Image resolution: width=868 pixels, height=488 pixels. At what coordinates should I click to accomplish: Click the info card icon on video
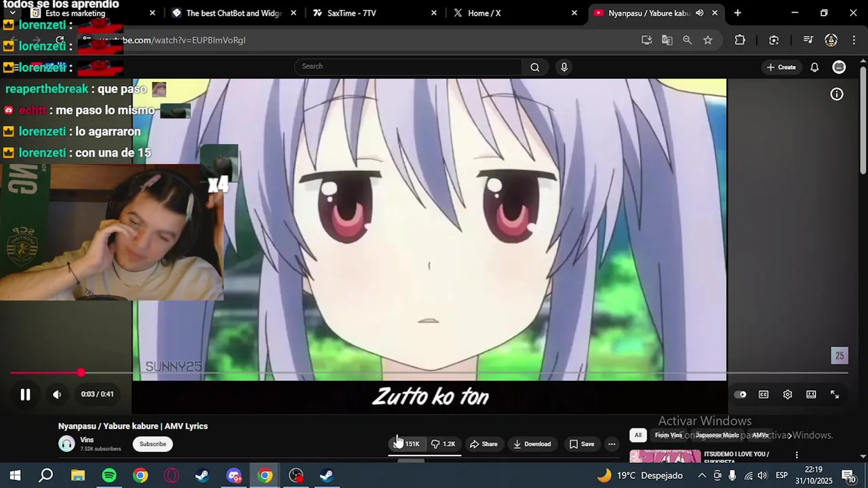(837, 94)
